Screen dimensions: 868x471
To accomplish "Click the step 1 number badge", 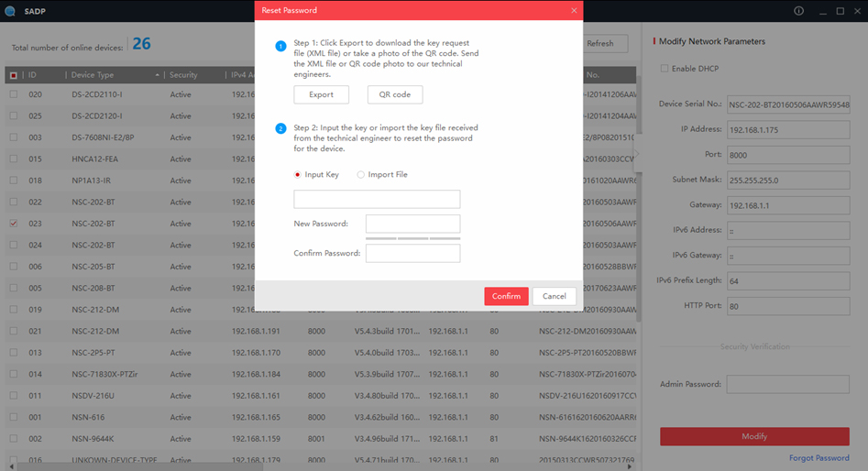I will coord(281,44).
